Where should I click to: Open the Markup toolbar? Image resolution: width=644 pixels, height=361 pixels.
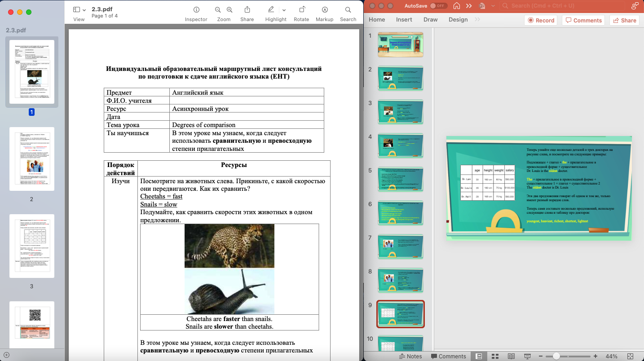point(324,10)
